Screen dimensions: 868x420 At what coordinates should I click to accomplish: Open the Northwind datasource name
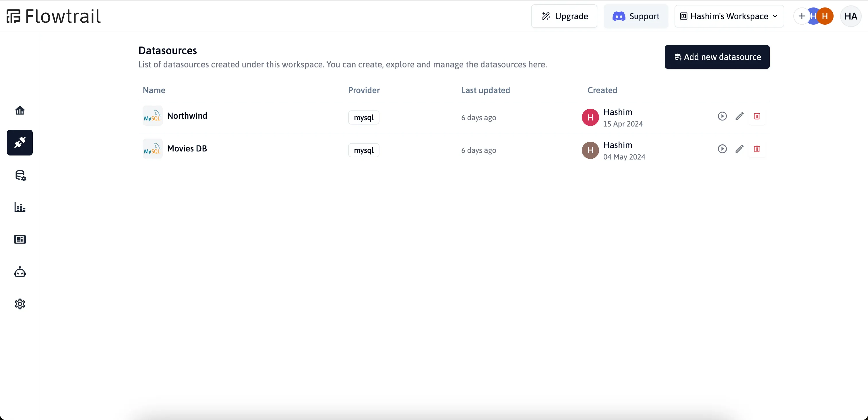point(187,116)
